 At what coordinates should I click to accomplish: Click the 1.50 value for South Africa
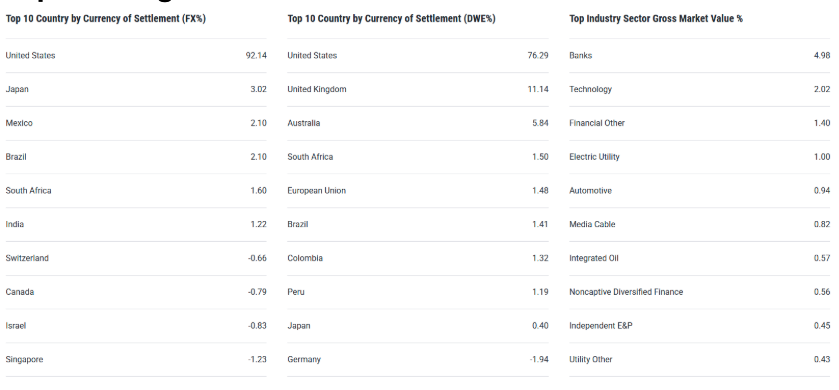[540, 157]
